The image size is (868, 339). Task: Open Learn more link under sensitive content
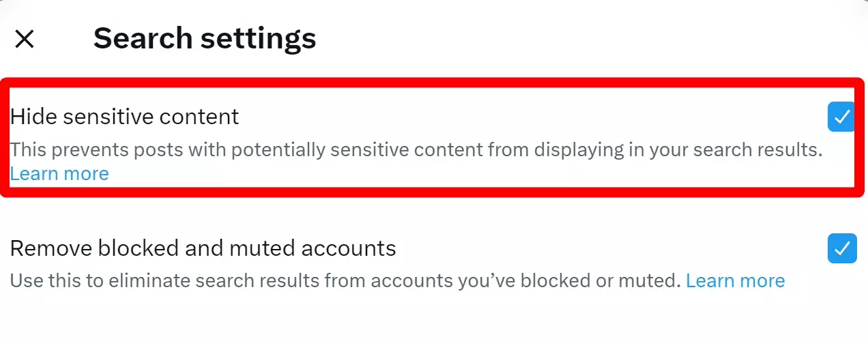click(x=59, y=174)
